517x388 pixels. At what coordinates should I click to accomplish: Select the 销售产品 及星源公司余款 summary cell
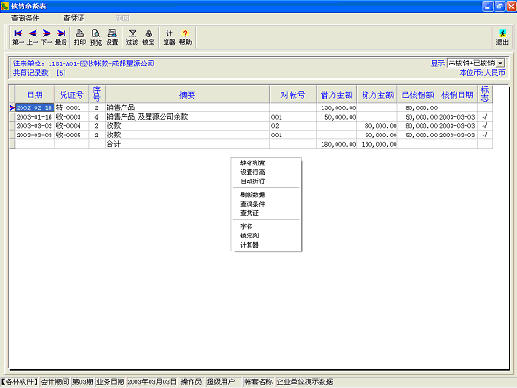coord(187,117)
